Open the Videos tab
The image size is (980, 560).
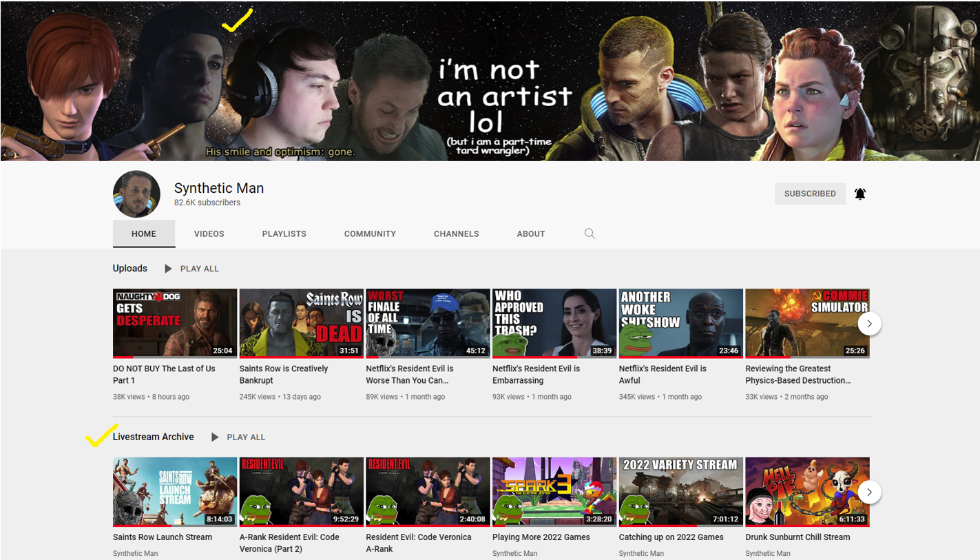click(x=209, y=234)
